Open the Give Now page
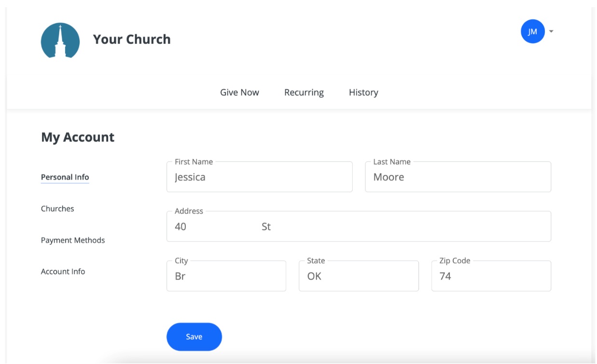The width and height of the screenshot is (597, 364). (x=239, y=92)
